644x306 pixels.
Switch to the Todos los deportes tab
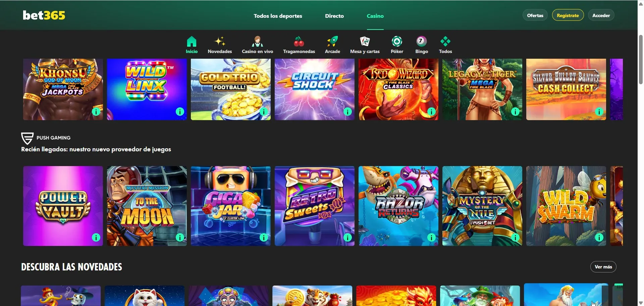pyautogui.click(x=278, y=16)
